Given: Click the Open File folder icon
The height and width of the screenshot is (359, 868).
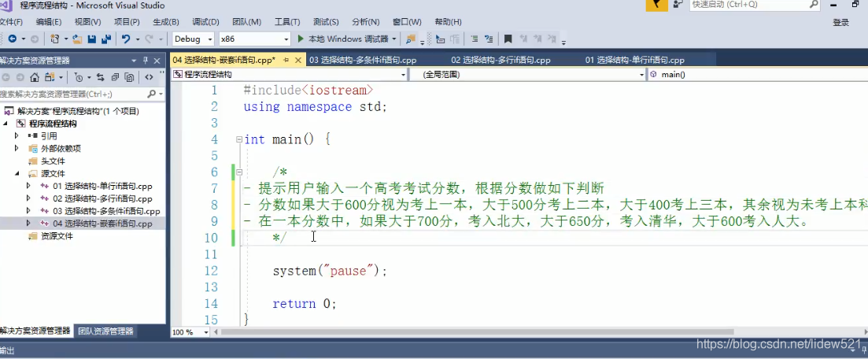Looking at the screenshot, I should tap(77, 39).
